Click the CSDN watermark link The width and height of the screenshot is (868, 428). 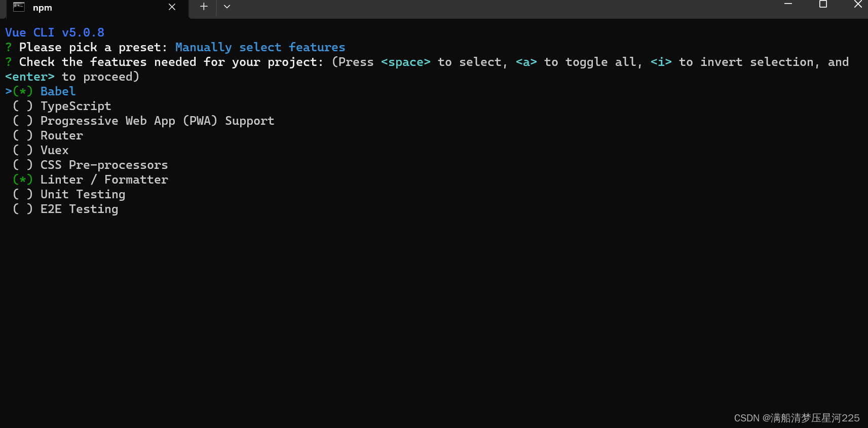coord(796,418)
